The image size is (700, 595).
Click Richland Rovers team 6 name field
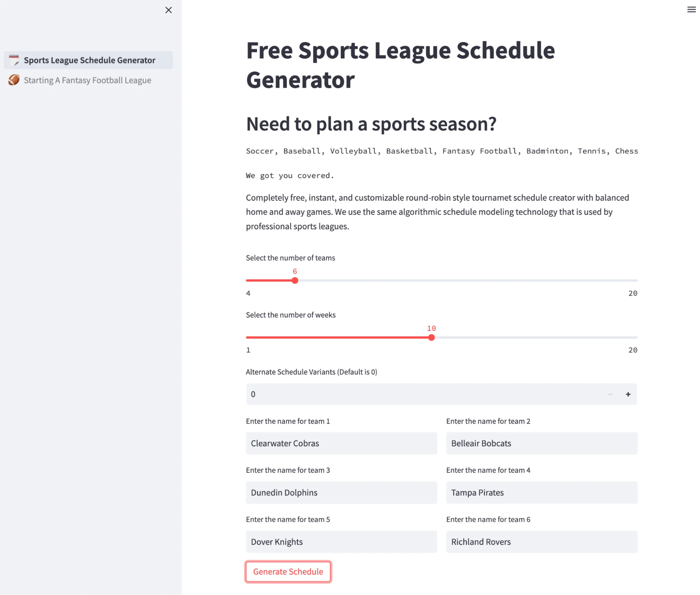(541, 541)
